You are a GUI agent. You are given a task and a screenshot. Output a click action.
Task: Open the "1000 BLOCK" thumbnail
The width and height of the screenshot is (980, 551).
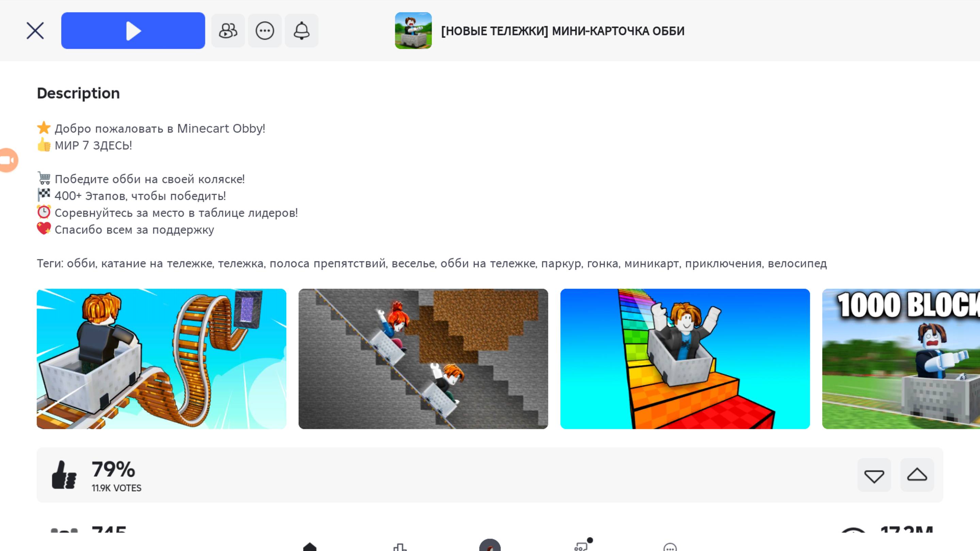click(901, 358)
